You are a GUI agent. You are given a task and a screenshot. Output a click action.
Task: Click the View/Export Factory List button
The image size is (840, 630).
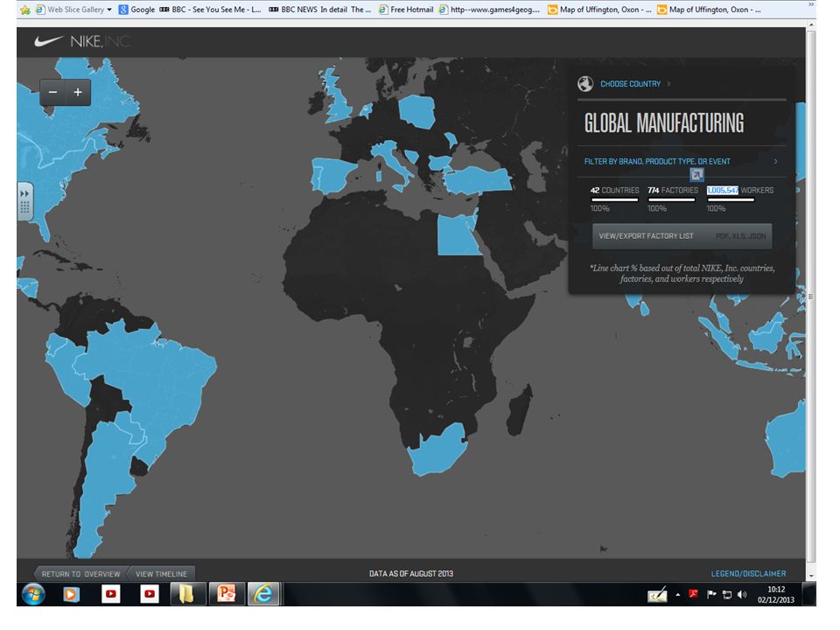pos(682,236)
